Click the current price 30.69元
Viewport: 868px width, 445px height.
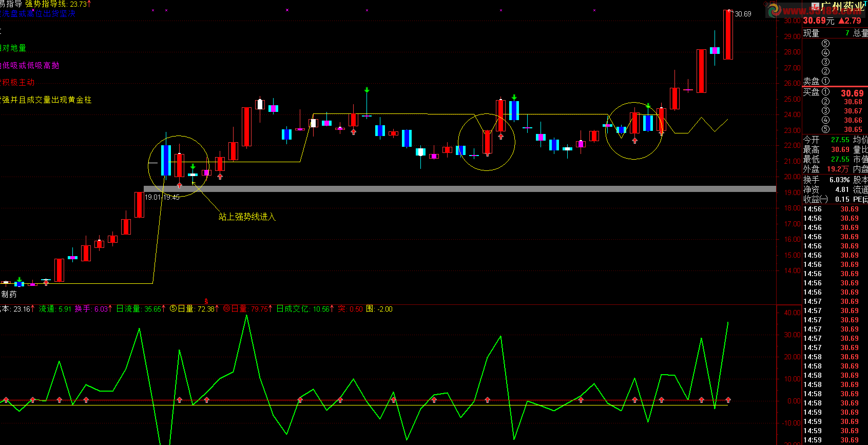[x=819, y=21]
